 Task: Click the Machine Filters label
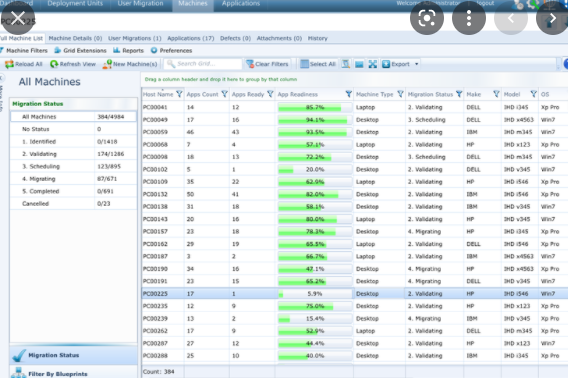pyautogui.click(x=27, y=50)
